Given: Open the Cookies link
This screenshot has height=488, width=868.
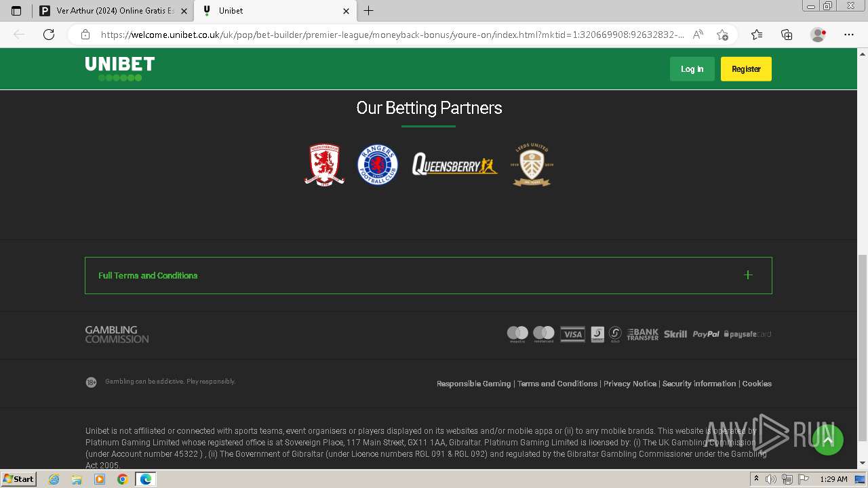Looking at the screenshot, I should (x=757, y=384).
